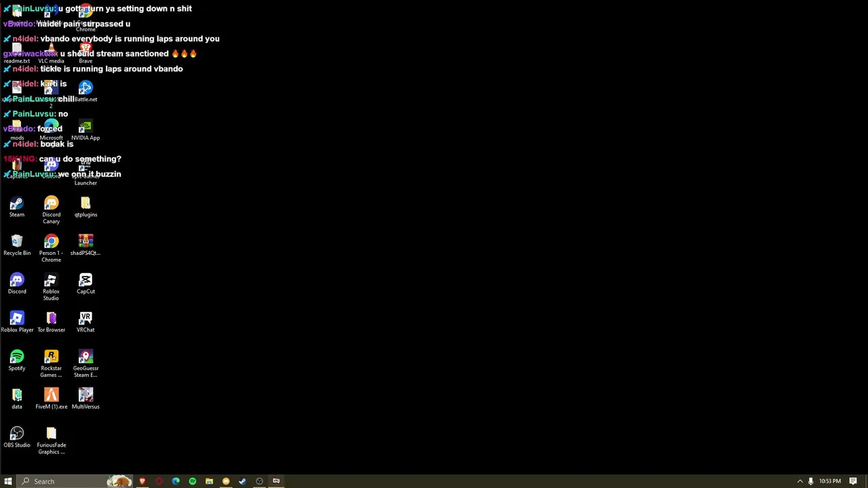The height and width of the screenshot is (488, 868).
Task: Launch FiveM (1).exe from the desktop
Action: tap(51, 400)
